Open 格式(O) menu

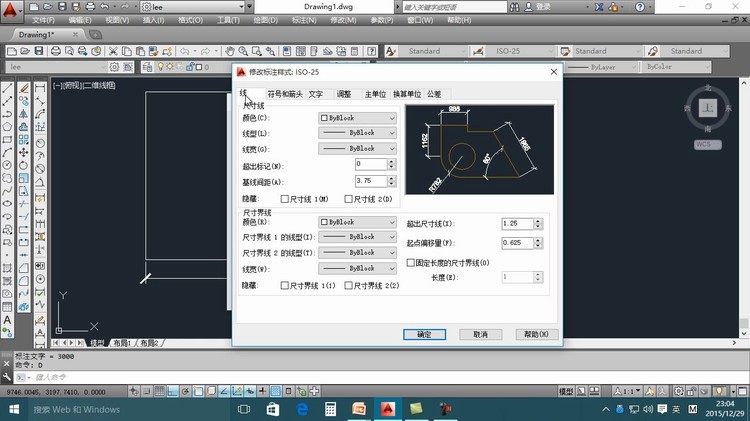coord(190,20)
